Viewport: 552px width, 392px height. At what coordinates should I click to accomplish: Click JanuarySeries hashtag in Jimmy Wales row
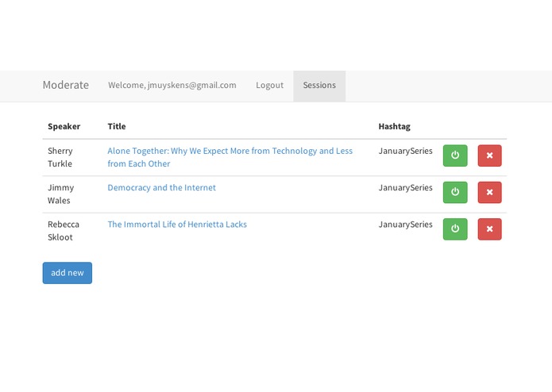[405, 188]
